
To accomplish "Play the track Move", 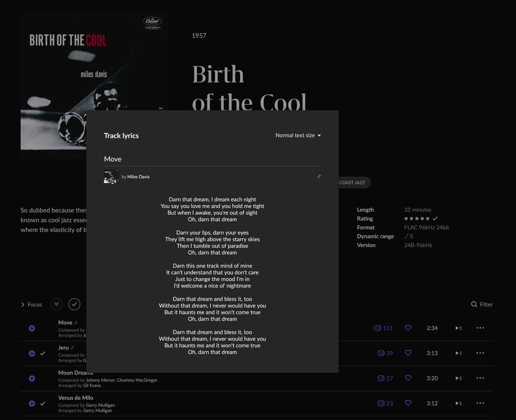I will point(32,328).
